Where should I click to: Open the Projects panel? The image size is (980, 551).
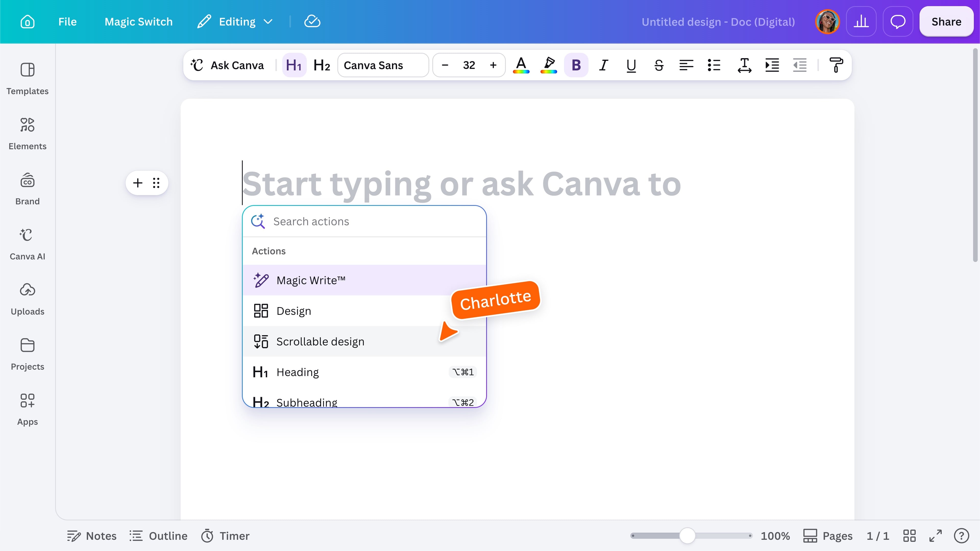point(27,354)
